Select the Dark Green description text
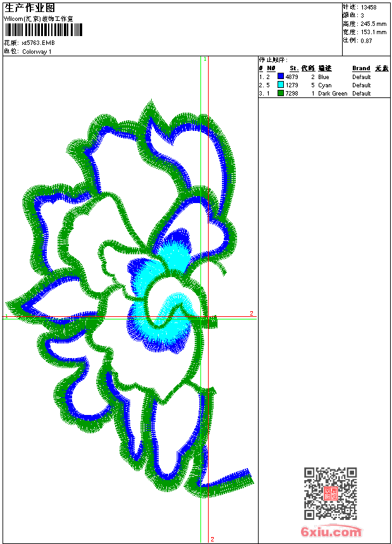The image size is (392, 544). (x=333, y=94)
